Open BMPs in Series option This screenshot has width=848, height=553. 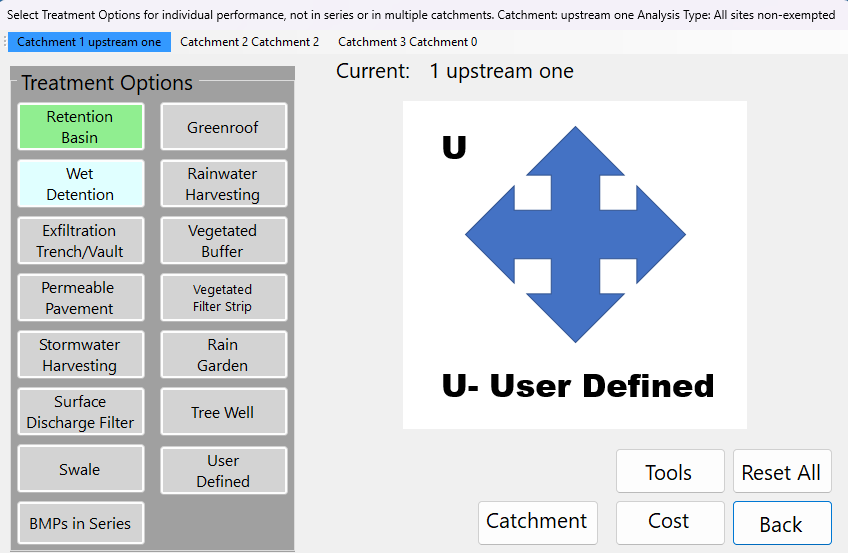[80, 523]
